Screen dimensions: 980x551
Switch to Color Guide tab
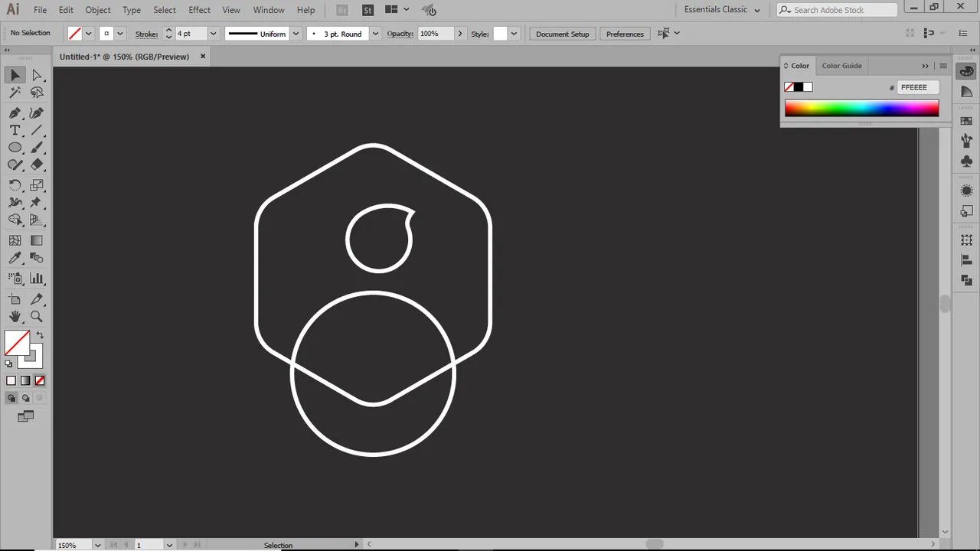coord(841,66)
